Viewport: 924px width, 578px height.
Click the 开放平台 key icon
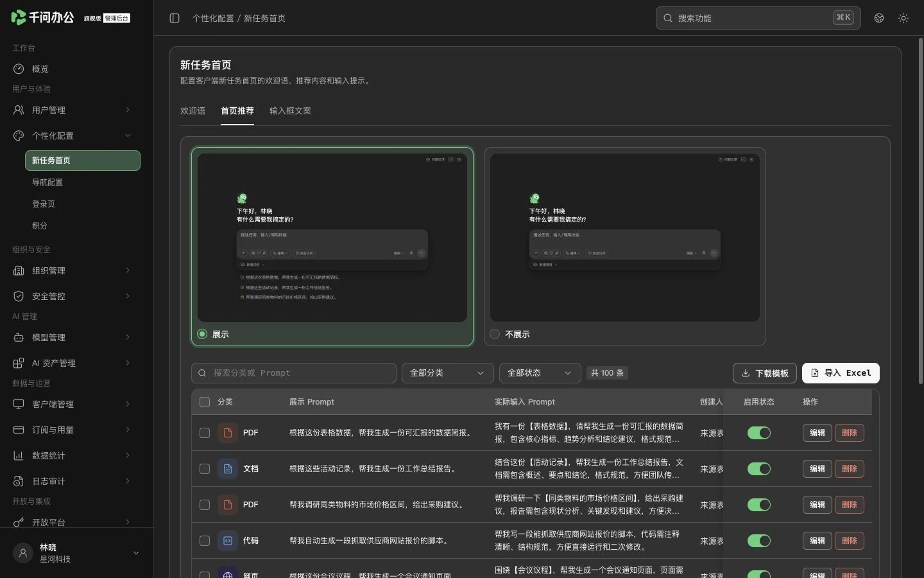(19, 522)
